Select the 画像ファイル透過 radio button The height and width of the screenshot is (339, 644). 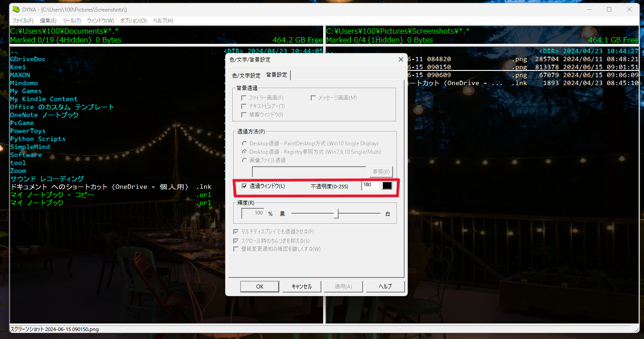pyautogui.click(x=244, y=160)
